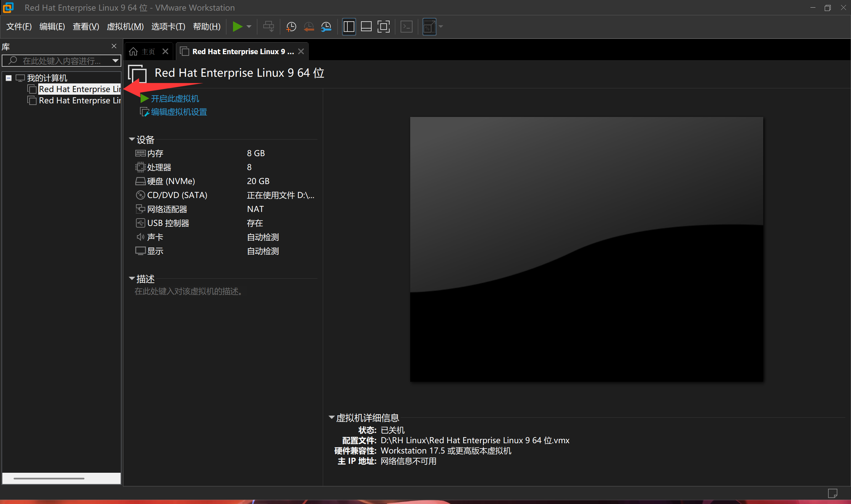This screenshot has height=504, width=851.
Task: Click the 网络信息不可用 IP text
Action: tap(408, 461)
